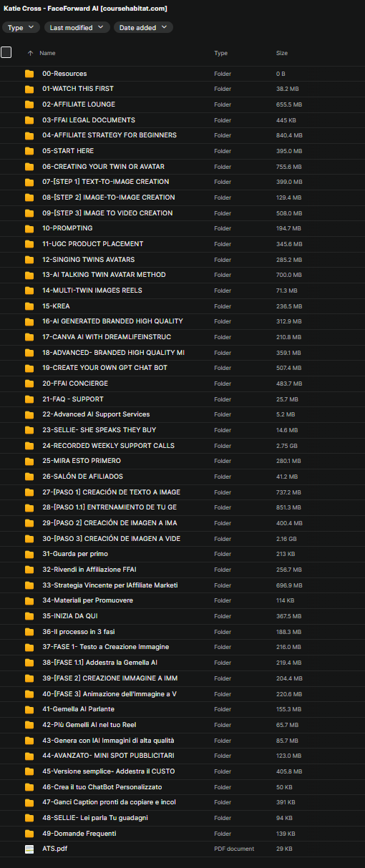
Task: Click folder icon of 35-INIZIA DA QUI
Action: coord(29,616)
